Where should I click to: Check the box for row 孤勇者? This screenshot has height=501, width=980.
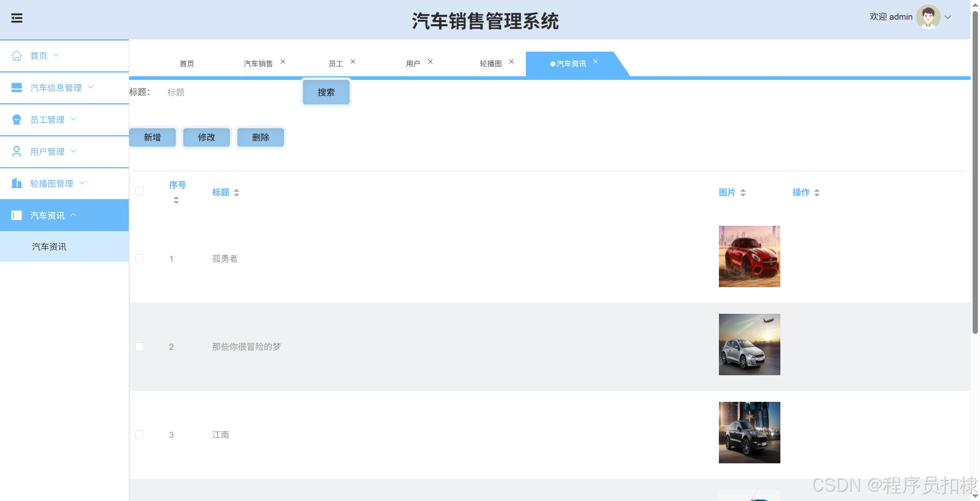click(140, 259)
